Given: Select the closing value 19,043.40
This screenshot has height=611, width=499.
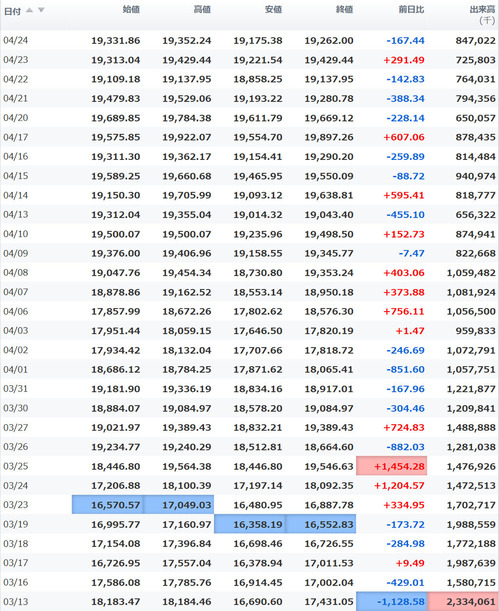Looking at the screenshot, I should point(329,215).
